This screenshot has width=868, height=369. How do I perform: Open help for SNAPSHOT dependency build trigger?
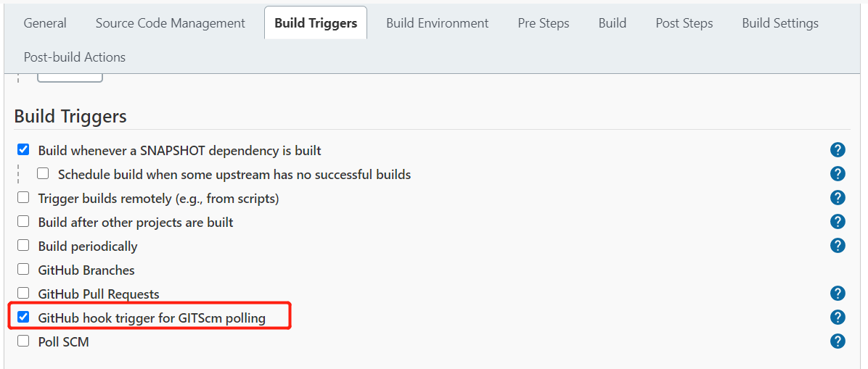pyautogui.click(x=838, y=149)
